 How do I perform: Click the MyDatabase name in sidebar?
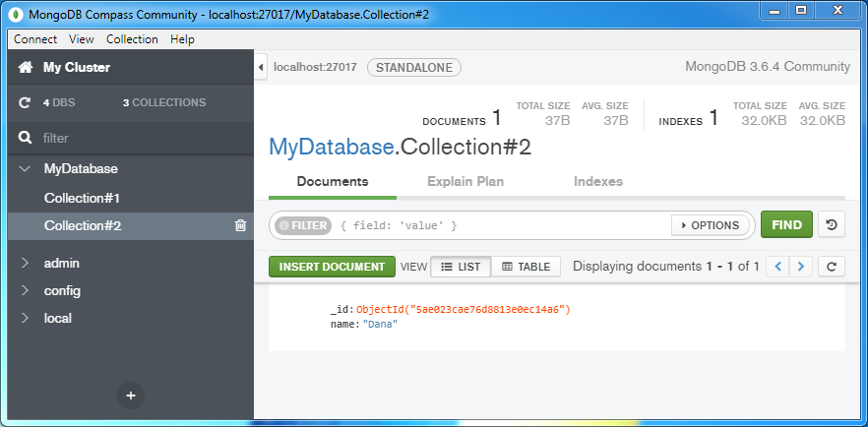point(81,168)
